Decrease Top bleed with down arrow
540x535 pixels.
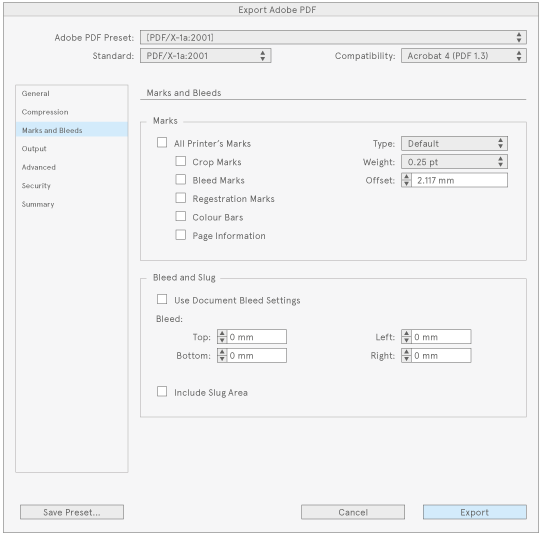[222, 340]
